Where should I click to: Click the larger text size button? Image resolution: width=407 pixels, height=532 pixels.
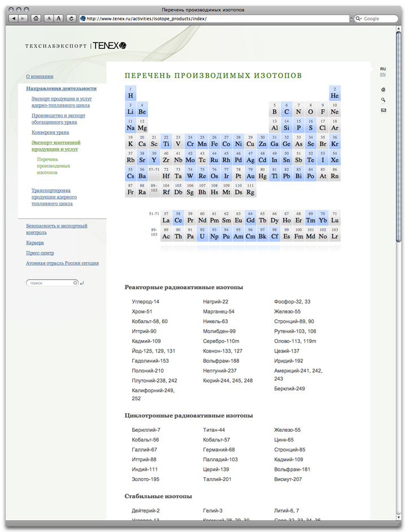click(59, 19)
